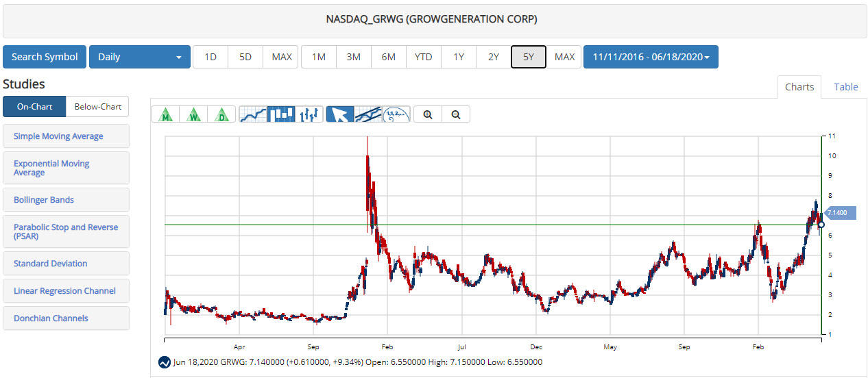Click the Search Symbol button
The image size is (868, 378).
pos(45,57)
